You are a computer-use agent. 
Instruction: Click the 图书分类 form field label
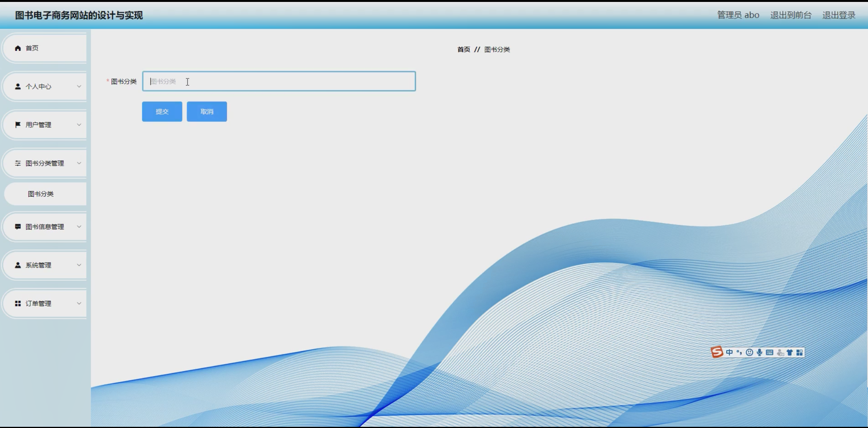(124, 81)
